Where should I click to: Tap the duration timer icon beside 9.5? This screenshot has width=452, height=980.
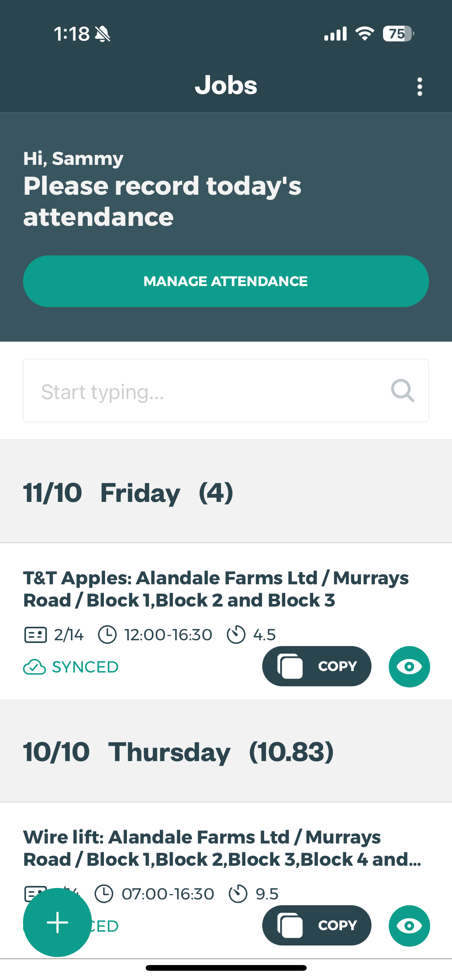point(238,894)
